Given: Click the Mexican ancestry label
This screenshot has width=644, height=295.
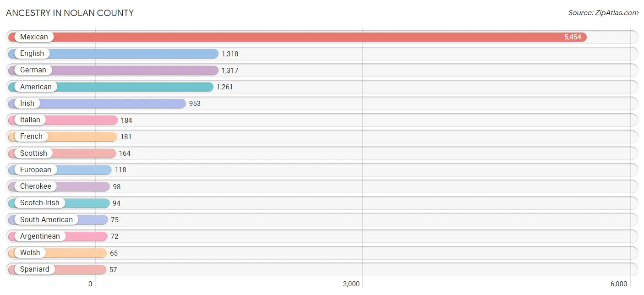Looking at the screenshot, I should point(34,37).
